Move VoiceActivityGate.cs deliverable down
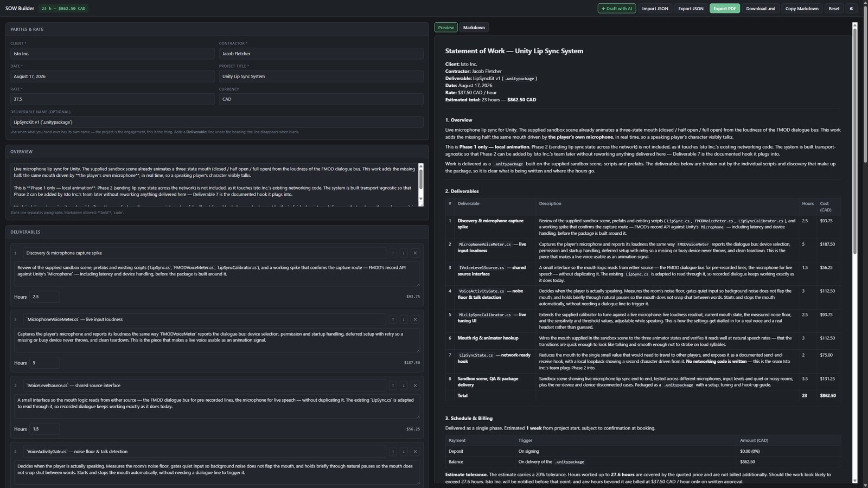 (x=404, y=452)
